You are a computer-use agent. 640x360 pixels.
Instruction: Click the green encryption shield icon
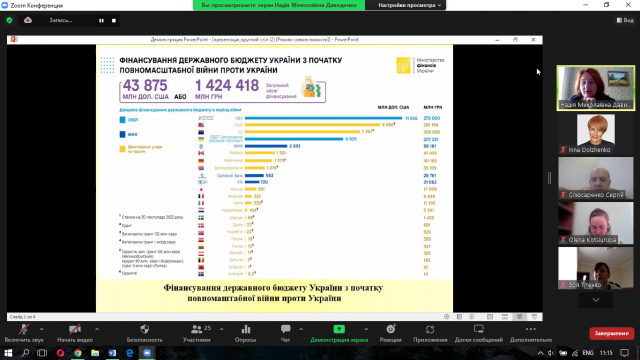click(x=9, y=20)
